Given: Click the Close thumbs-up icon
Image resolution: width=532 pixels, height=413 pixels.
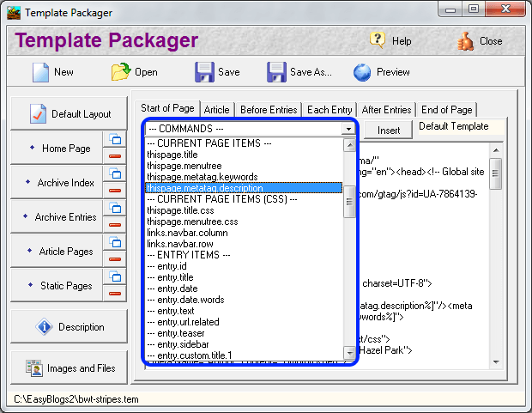Looking at the screenshot, I should [x=465, y=41].
